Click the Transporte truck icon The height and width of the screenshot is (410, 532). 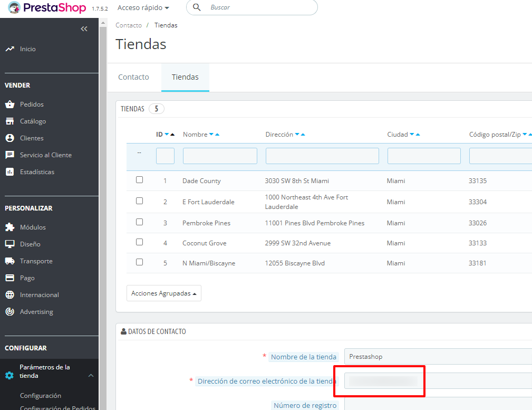(x=10, y=261)
